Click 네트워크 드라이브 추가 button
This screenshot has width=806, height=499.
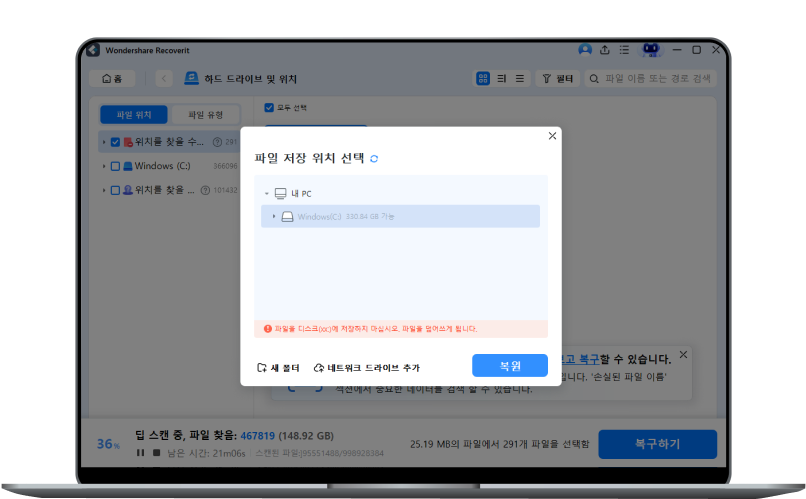[x=366, y=368]
